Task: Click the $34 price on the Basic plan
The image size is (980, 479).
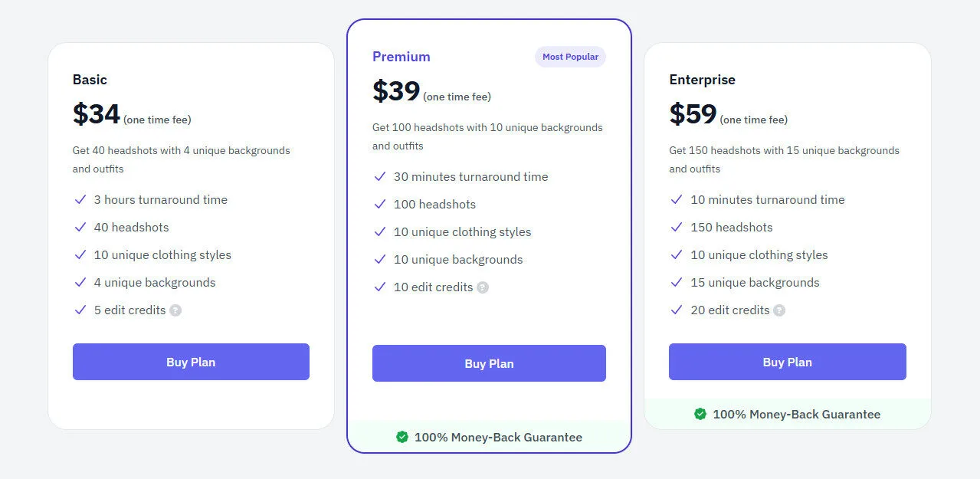Action: tap(96, 114)
